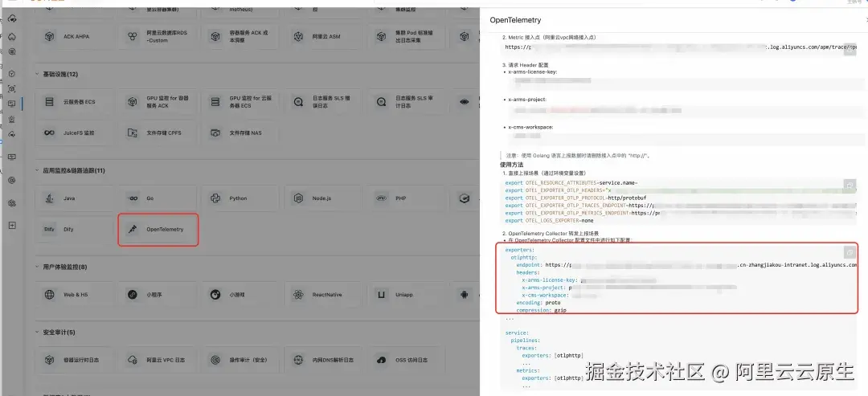Open the OpenTelemetry integration card
Screen dimensions: 868x396
(x=158, y=229)
